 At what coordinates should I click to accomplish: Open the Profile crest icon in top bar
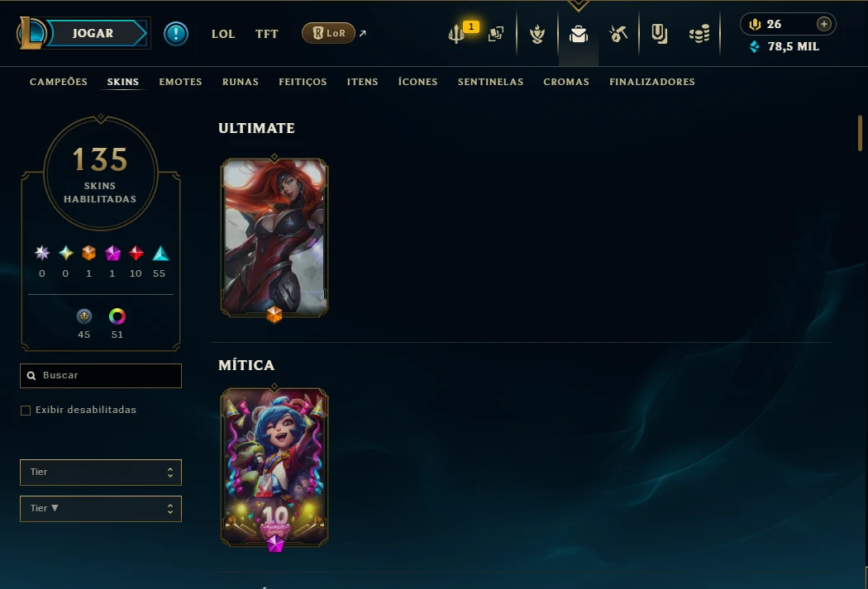537,35
